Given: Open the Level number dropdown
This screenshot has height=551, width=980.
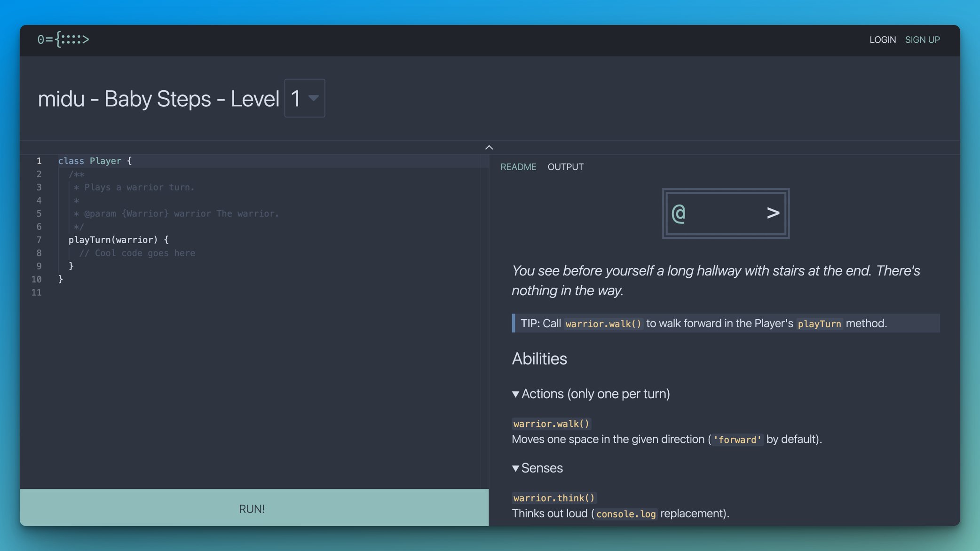Looking at the screenshot, I should click(305, 98).
